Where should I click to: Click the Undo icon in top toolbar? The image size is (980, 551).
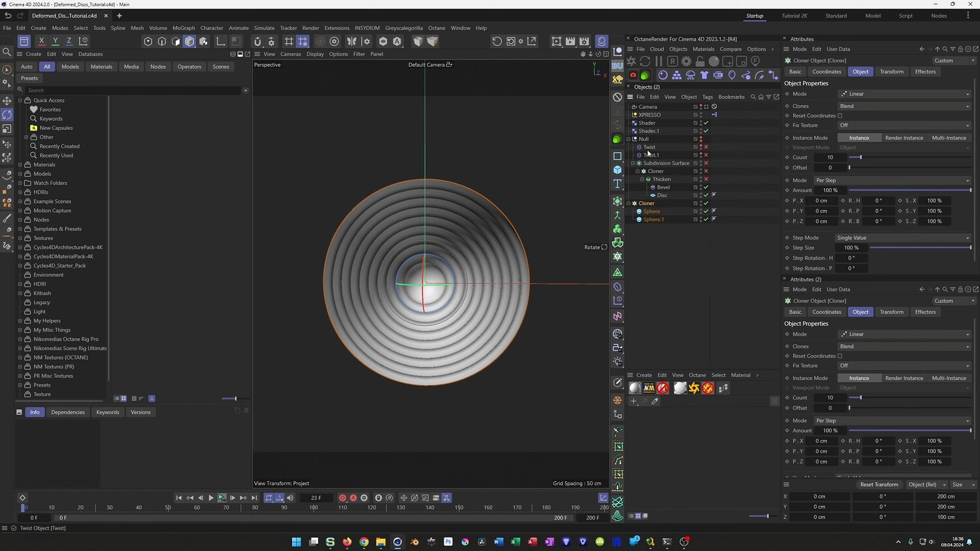(x=8, y=16)
